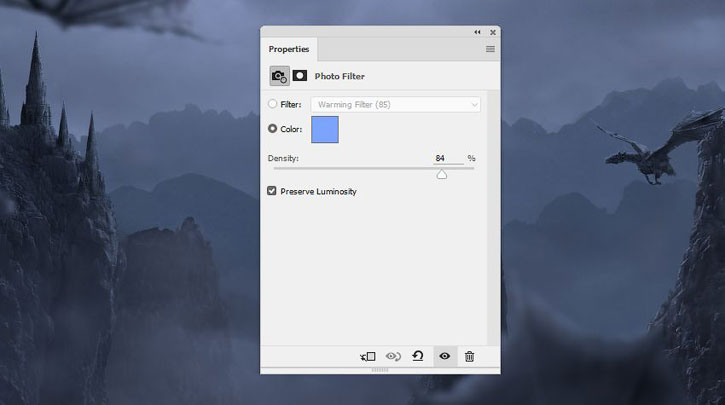
Task: Click the Properties panel vertical scrollbar
Action: click(x=493, y=217)
